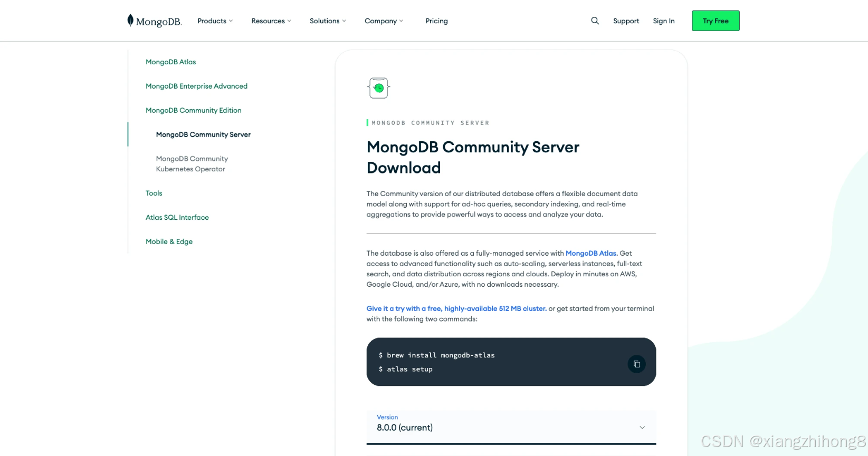The image size is (868, 456).
Task: Select MongoDB Community Edition in sidebar
Action: [x=193, y=110]
